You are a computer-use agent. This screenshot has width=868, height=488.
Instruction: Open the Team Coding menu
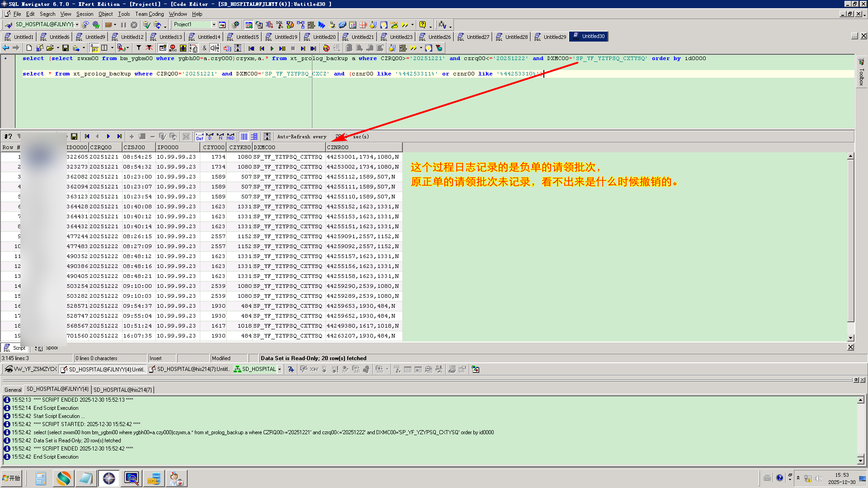[149, 14]
